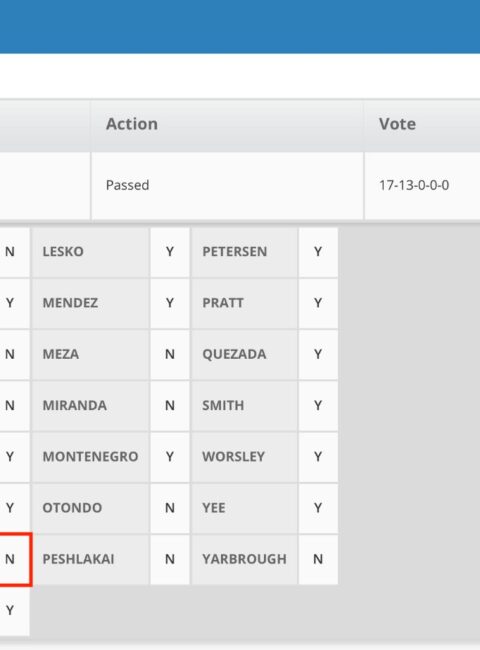Select the MENDEZ name cell

(x=90, y=303)
